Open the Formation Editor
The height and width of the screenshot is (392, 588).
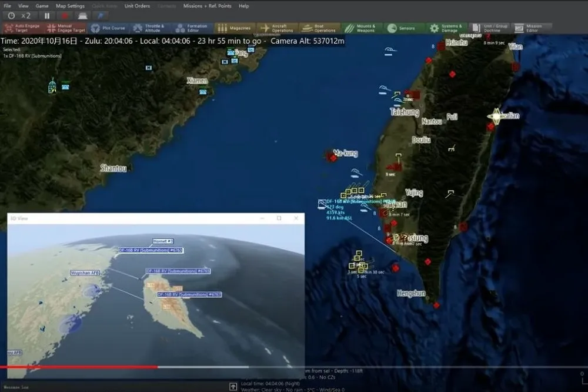(193, 28)
